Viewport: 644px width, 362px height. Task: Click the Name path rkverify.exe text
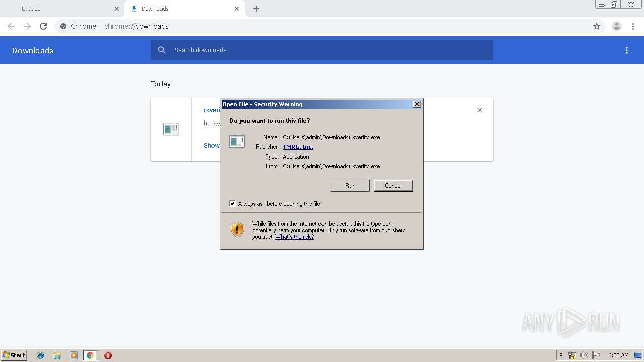(x=332, y=137)
